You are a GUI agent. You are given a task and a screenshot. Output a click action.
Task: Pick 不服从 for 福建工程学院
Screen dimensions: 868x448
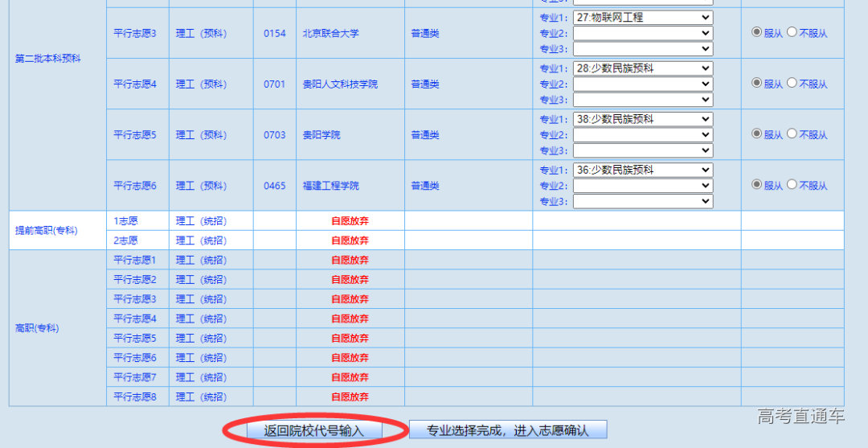point(792,184)
